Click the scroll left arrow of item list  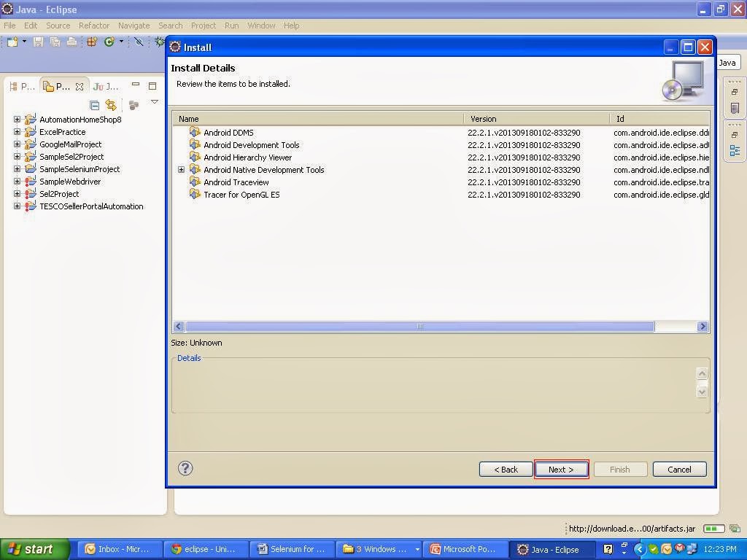179,326
